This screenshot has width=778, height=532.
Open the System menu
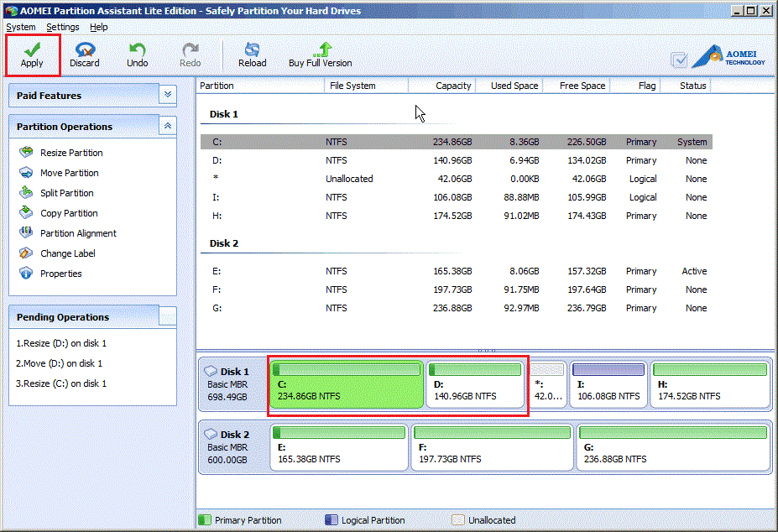[x=21, y=27]
